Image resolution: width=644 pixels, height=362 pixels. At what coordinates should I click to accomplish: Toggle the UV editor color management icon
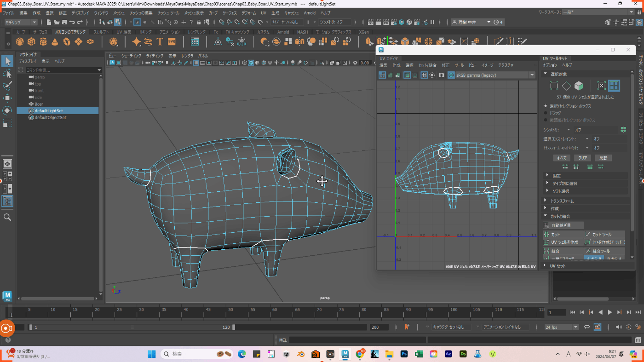click(x=451, y=75)
